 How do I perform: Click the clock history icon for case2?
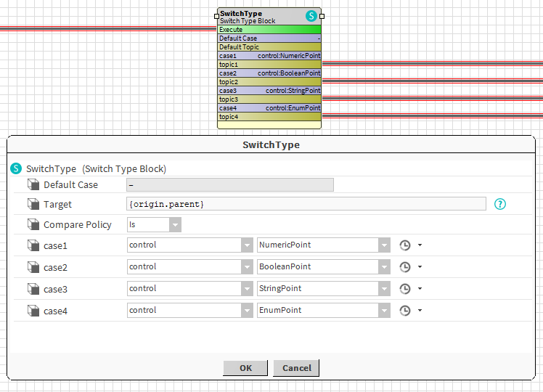(405, 267)
